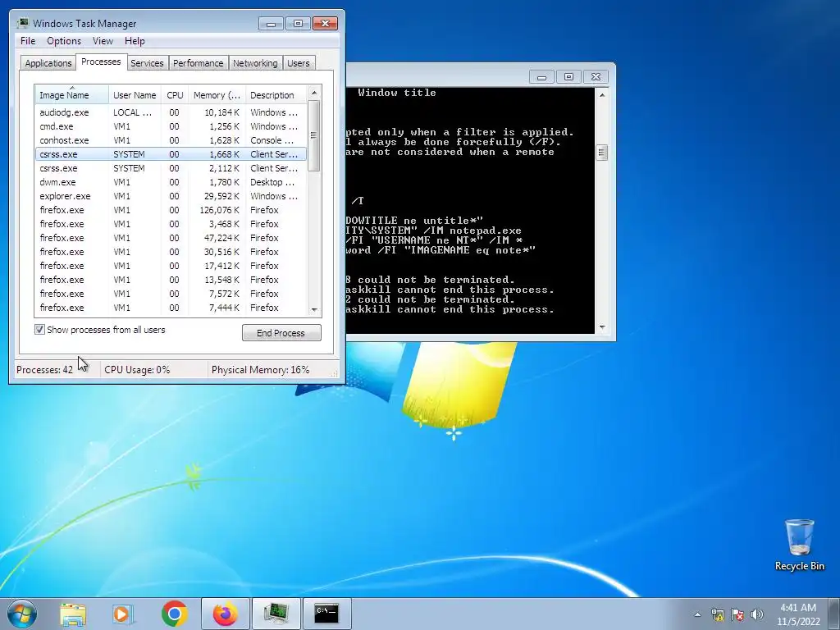This screenshot has height=630, width=840.
Task: Select firefox.exe using 7,444 K memory
Action: (x=171, y=308)
